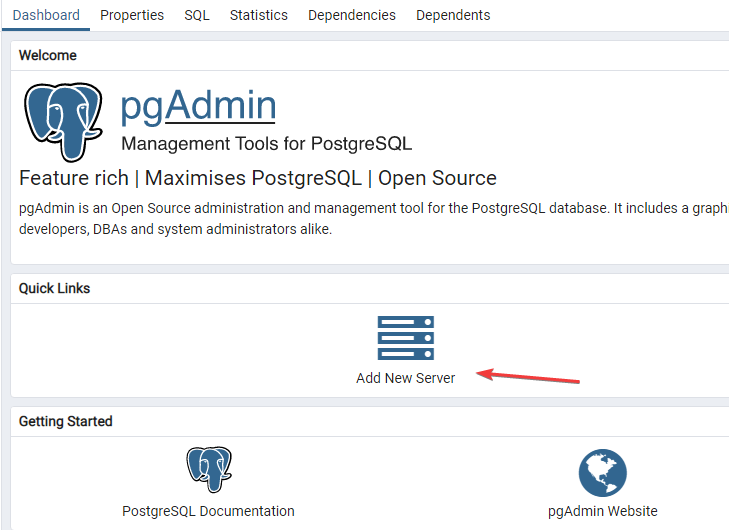The height and width of the screenshot is (530, 729).
Task: Click the Add New Server stack icon
Action: pos(405,338)
